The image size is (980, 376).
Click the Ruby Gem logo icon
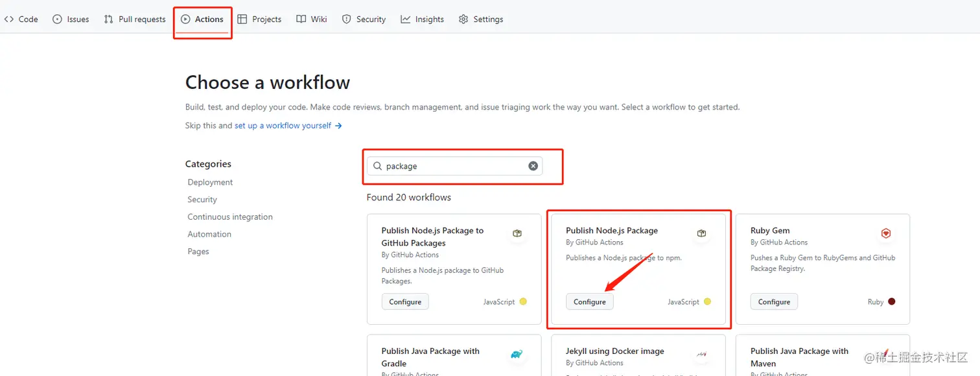886,233
